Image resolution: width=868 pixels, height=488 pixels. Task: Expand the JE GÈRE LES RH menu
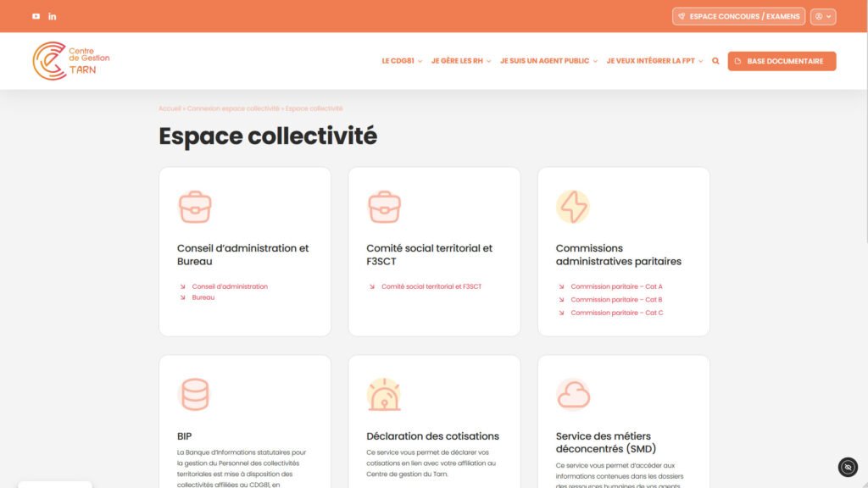pyautogui.click(x=461, y=61)
